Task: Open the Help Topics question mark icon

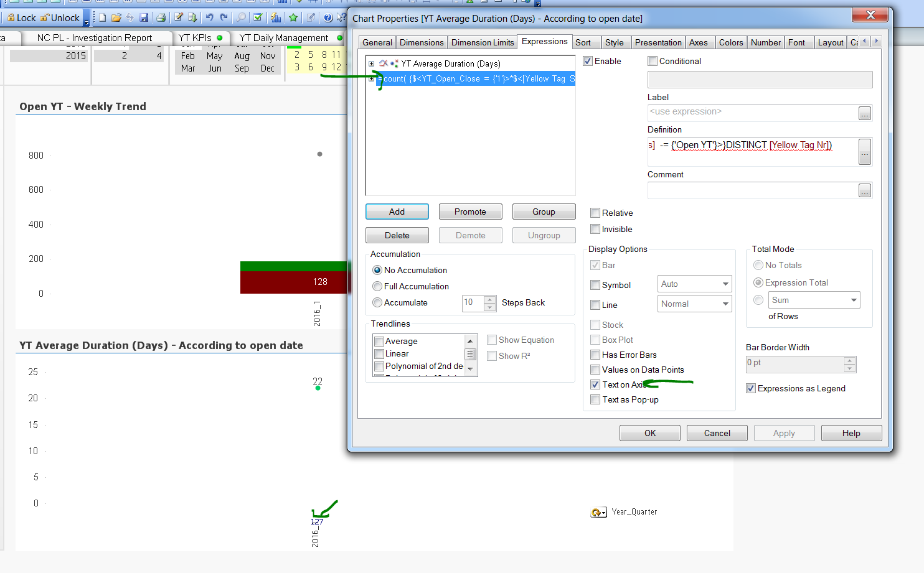Action: [328, 17]
